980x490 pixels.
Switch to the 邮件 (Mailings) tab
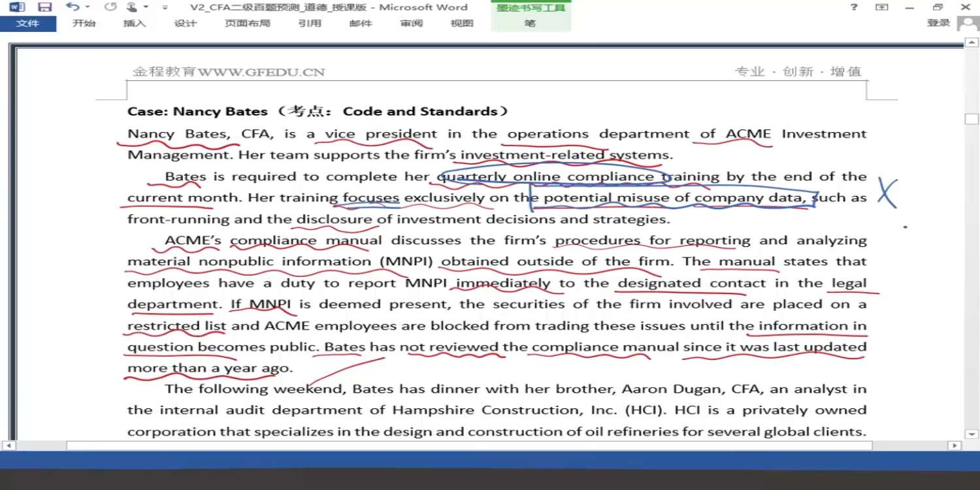[361, 24]
